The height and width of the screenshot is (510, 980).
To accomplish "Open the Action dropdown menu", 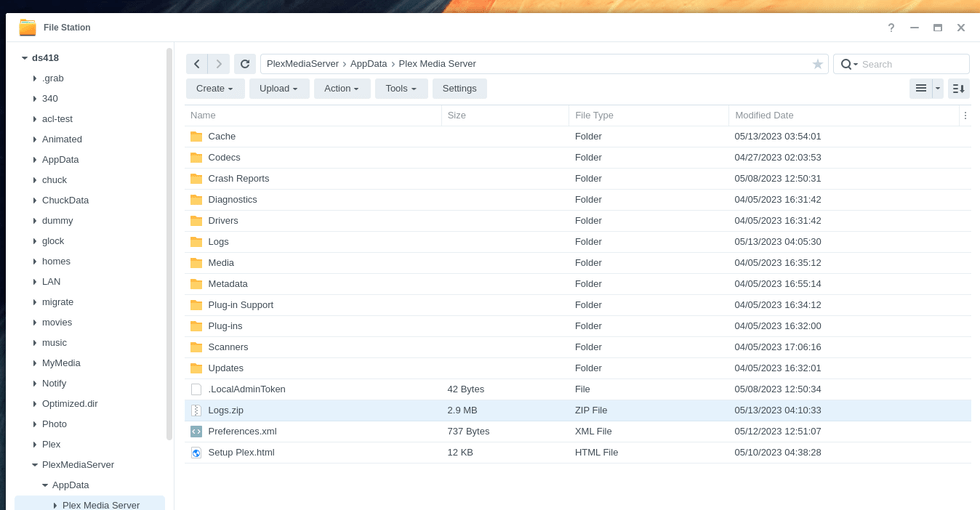I will click(342, 89).
